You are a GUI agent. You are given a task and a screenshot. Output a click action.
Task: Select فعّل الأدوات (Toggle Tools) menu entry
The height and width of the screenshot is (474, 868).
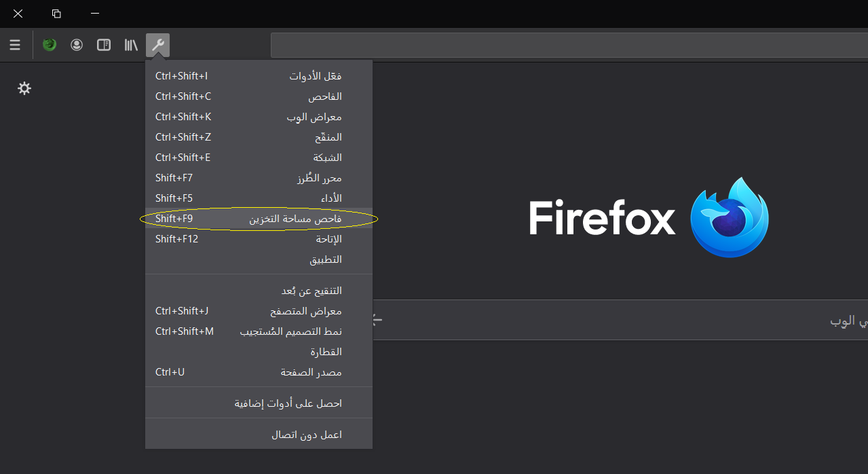259,76
